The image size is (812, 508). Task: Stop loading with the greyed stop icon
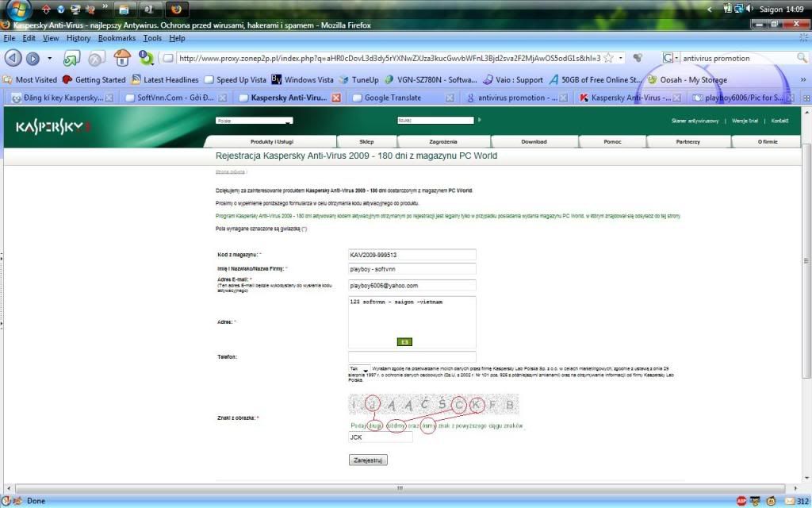point(96,58)
